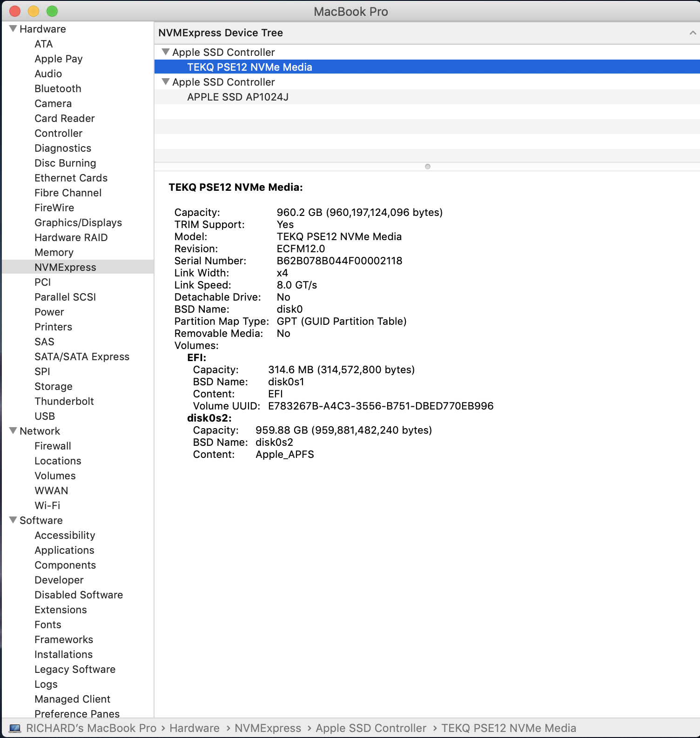Select SATA/SATA Express item
Viewport: 700px width, 738px height.
pos(82,356)
